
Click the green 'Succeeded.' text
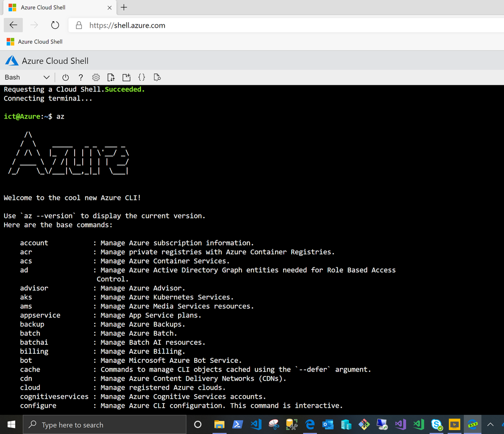125,89
